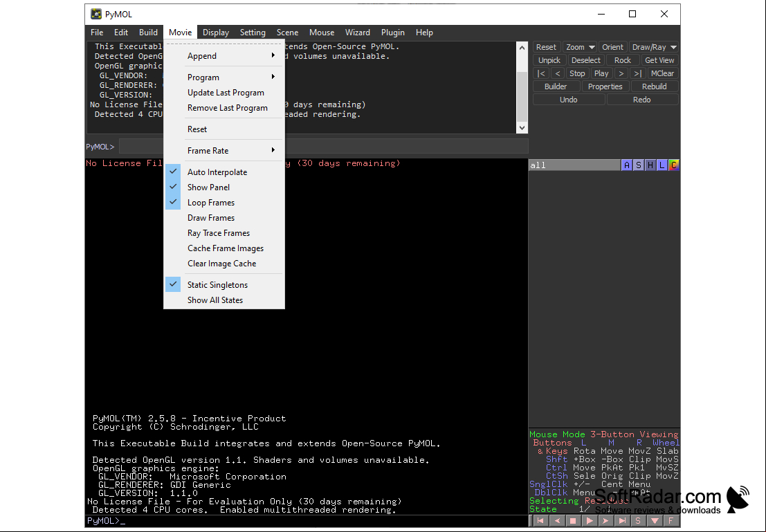Open the down-triangle menu in bottom playback bar
The height and width of the screenshot is (532, 766).
[x=655, y=521]
